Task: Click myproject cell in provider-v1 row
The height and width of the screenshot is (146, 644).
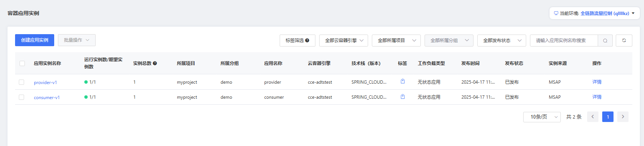Action: (187, 82)
